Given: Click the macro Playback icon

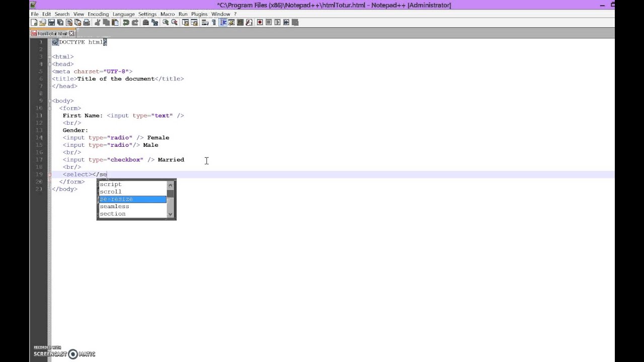Looking at the screenshot, I should coord(277,22).
